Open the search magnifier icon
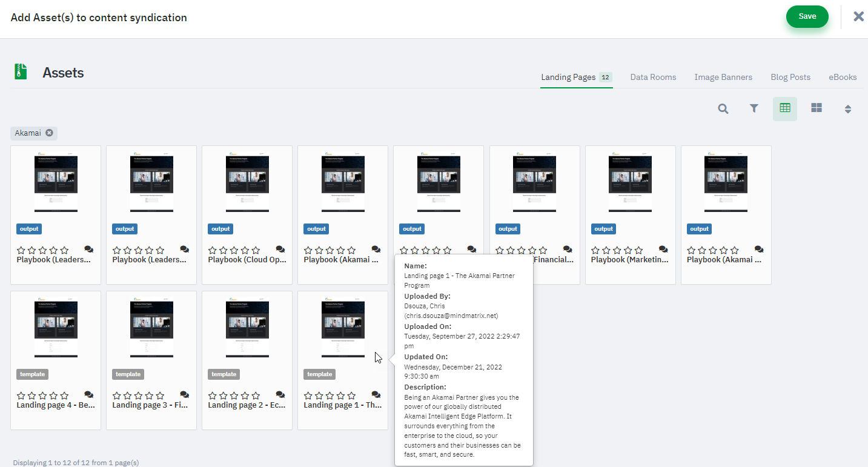The image size is (868, 467). (723, 109)
